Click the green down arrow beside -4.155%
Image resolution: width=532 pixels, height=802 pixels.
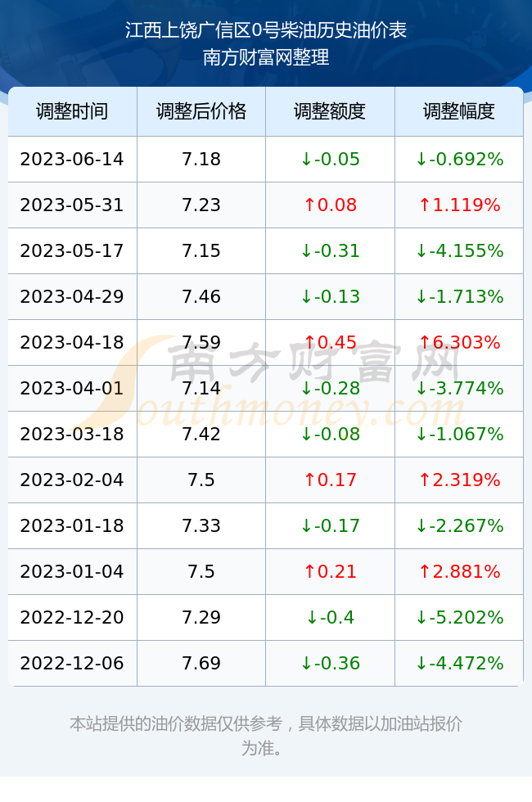click(421, 251)
